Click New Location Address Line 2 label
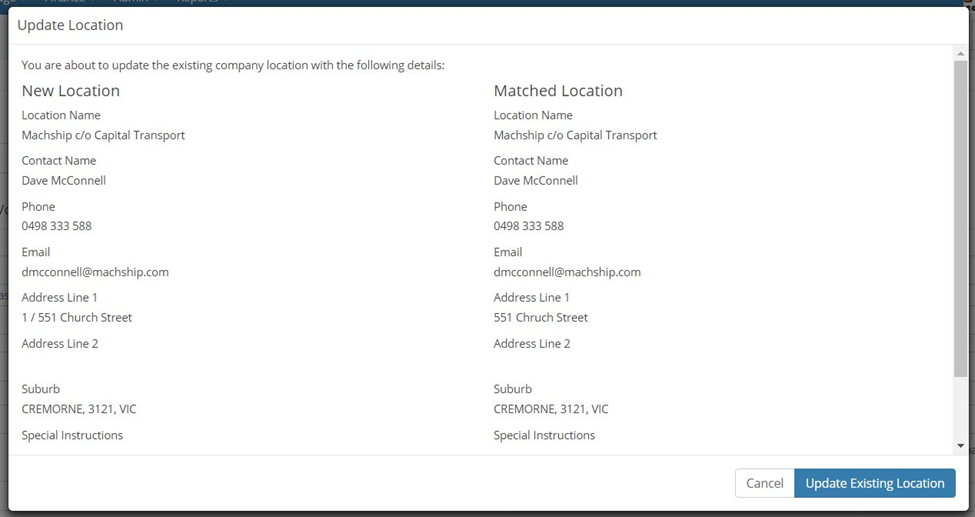Viewport: 975px width, 517px height. point(60,343)
